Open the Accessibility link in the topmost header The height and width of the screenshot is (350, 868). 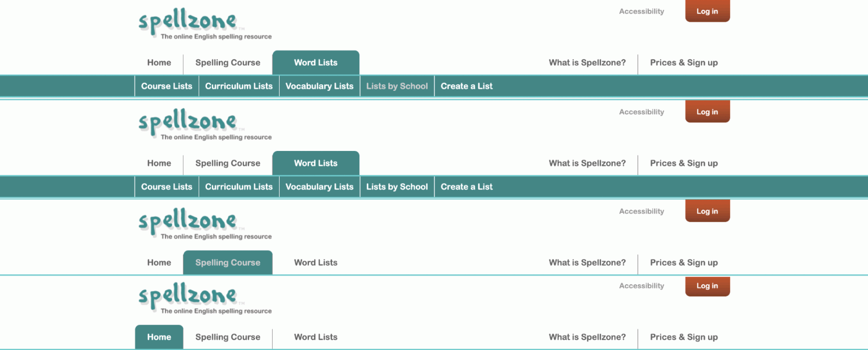point(641,11)
